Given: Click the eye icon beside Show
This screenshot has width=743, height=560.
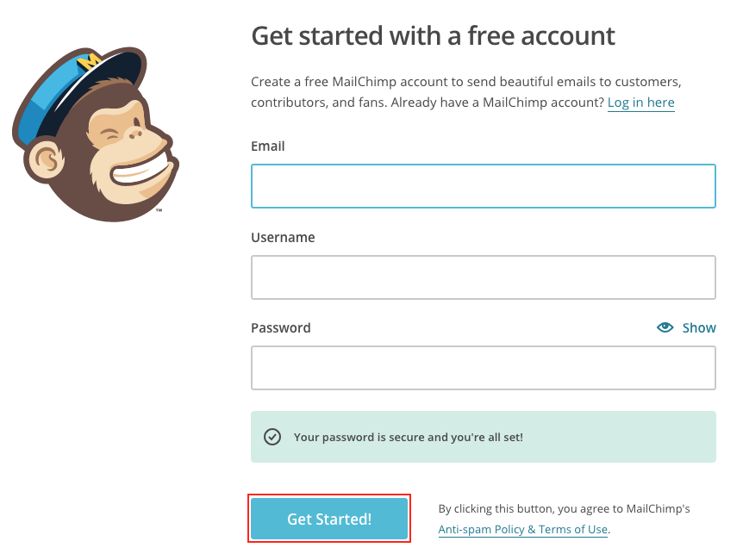Looking at the screenshot, I should (x=665, y=327).
